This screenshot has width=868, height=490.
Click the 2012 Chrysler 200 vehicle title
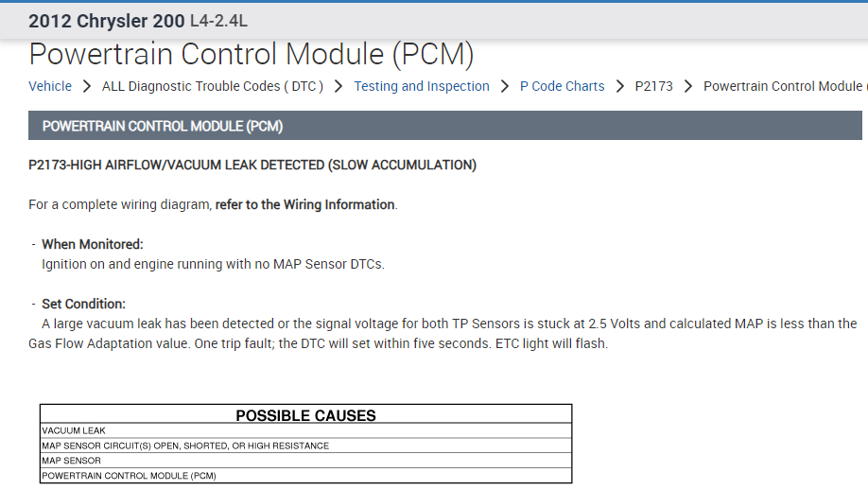108,20
